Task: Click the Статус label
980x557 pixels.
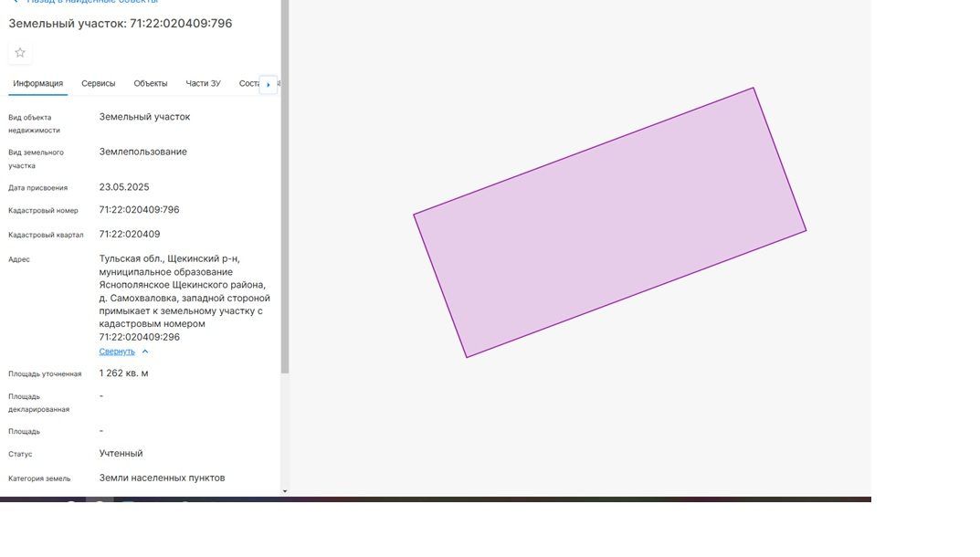Action: 20,455
